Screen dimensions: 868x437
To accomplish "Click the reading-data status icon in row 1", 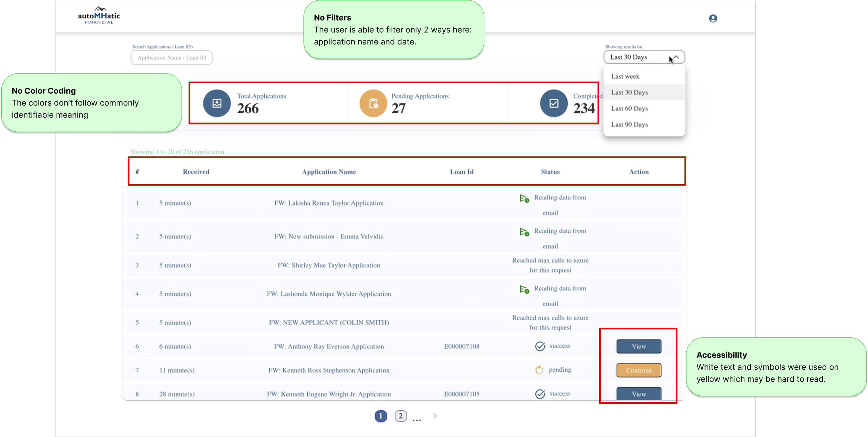I will click(x=524, y=199).
